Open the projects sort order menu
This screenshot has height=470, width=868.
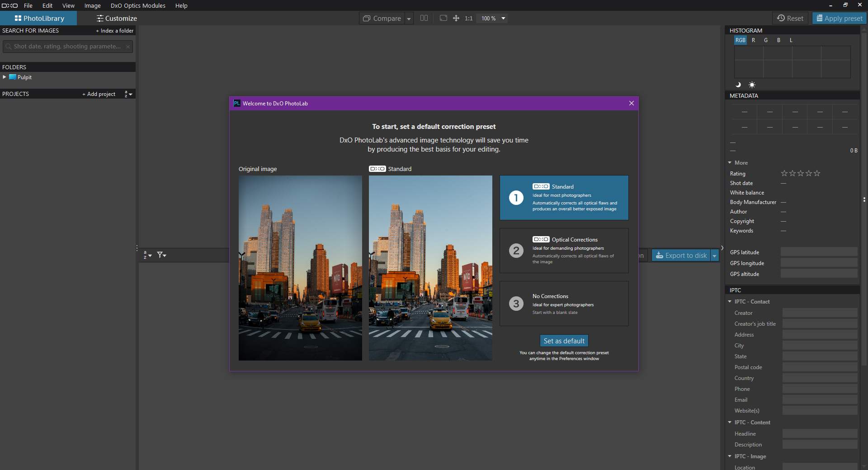click(x=128, y=94)
